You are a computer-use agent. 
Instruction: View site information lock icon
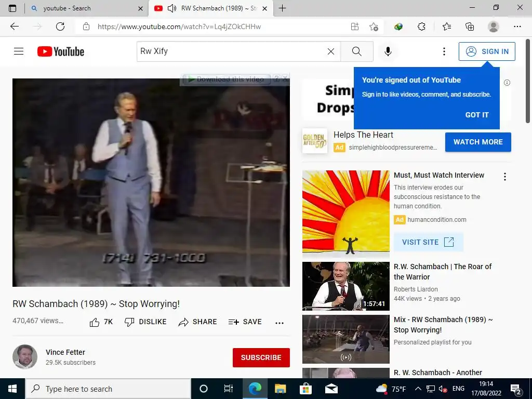[x=86, y=26]
